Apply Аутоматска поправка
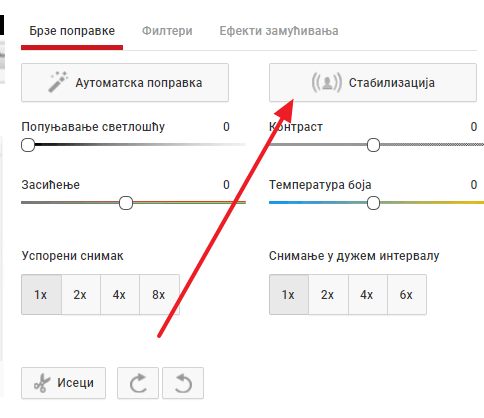 [125, 82]
